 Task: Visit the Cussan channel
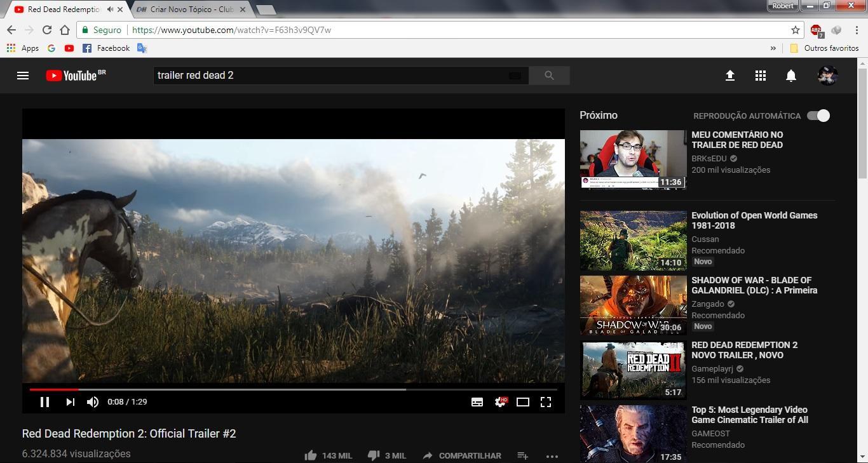click(x=705, y=239)
